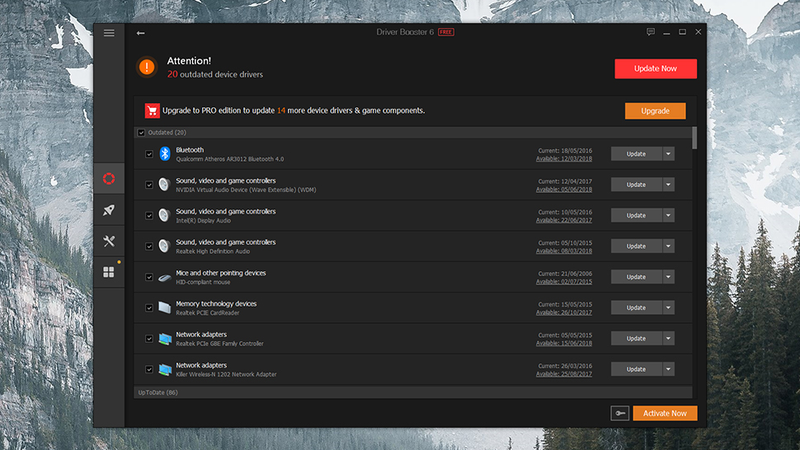Open the hamburger menu
Screen dimensions: 800x450
coord(109,33)
